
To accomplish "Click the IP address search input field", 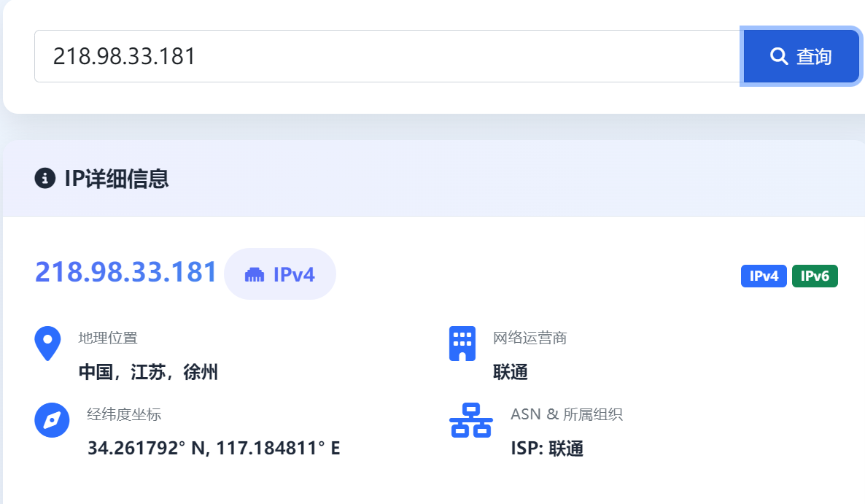I will click(x=387, y=56).
